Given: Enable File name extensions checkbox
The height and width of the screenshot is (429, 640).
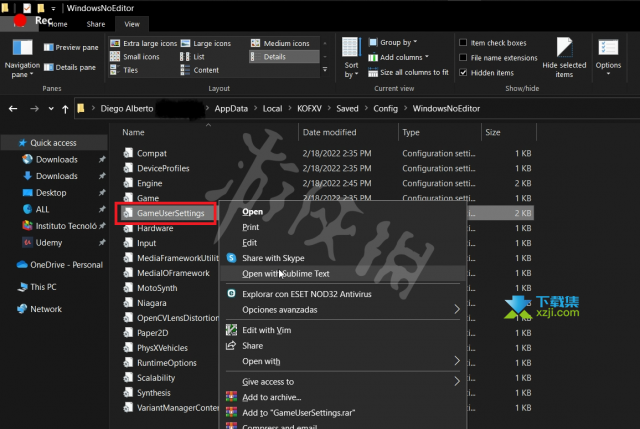Looking at the screenshot, I should click(498, 58).
